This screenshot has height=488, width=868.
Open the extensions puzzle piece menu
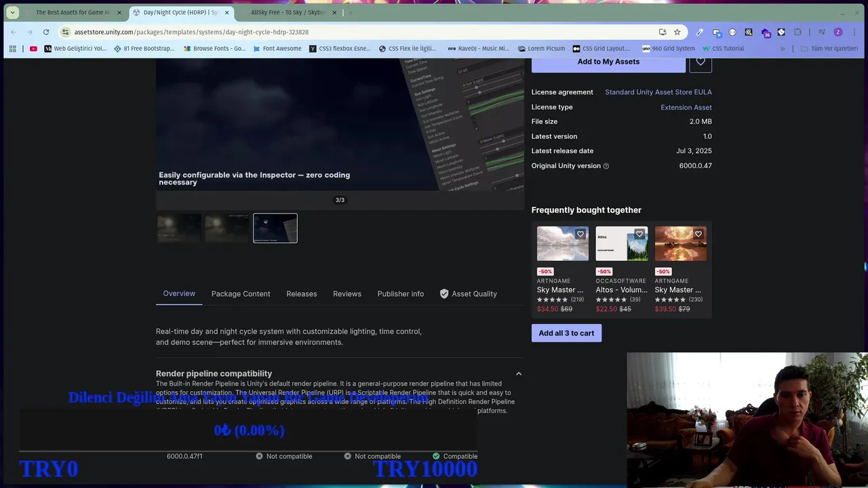[x=797, y=32]
